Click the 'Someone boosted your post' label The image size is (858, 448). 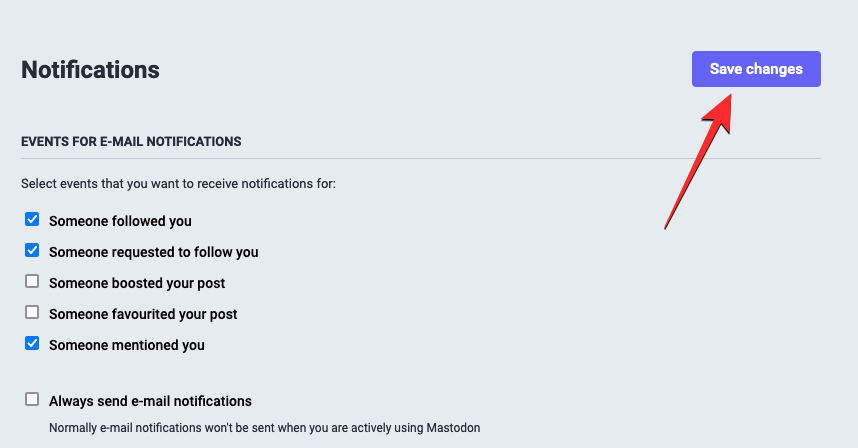coord(137,283)
